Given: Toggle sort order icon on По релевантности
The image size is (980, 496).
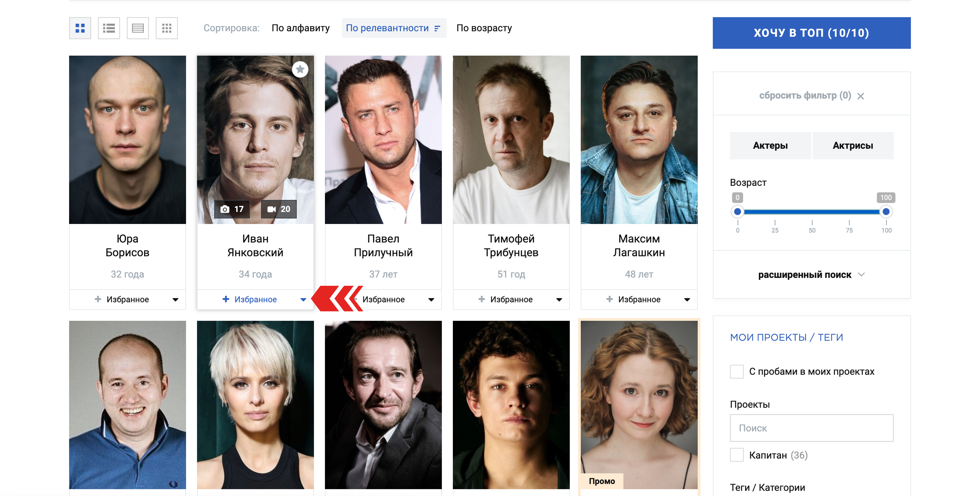Looking at the screenshot, I should (437, 28).
